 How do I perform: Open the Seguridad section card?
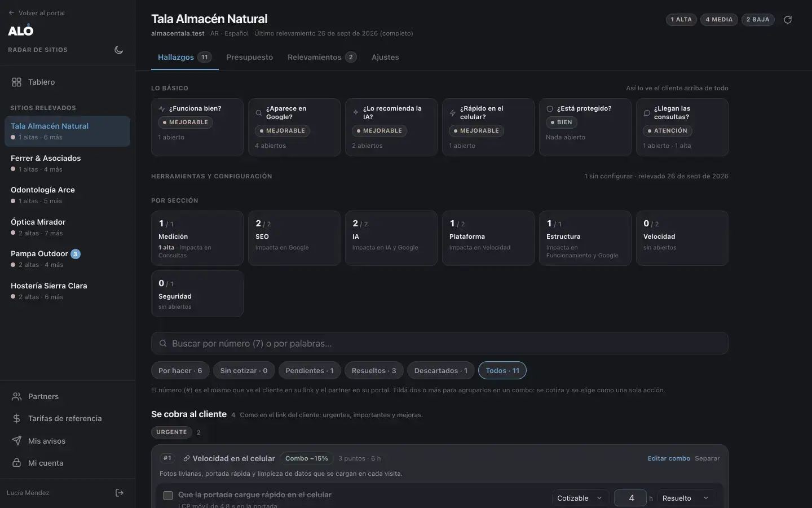tap(197, 294)
